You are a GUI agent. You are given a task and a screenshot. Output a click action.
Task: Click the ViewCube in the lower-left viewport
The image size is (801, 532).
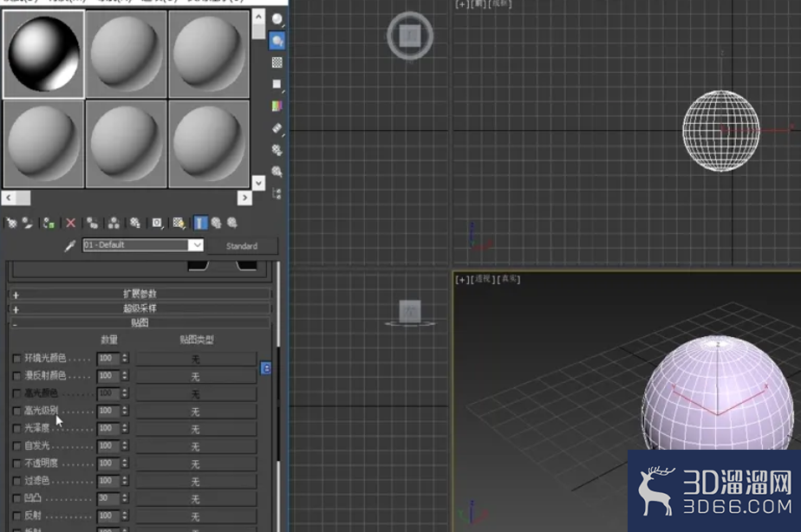tap(410, 313)
